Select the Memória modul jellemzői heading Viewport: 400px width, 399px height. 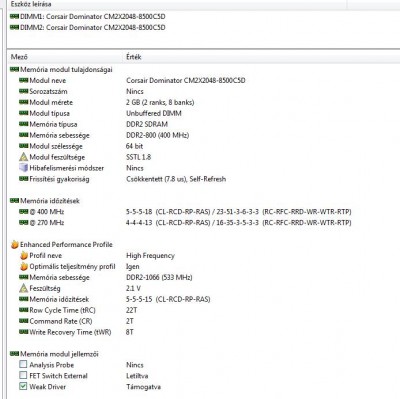coord(59,354)
